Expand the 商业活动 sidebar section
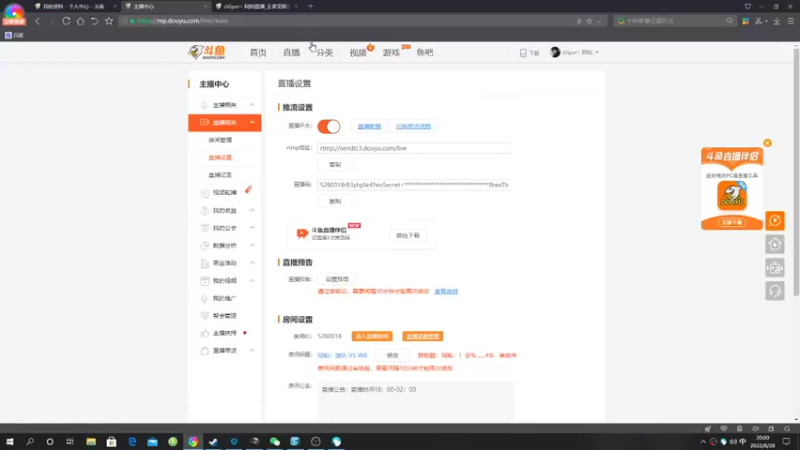The height and width of the screenshot is (450, 800). click(252, 263)
